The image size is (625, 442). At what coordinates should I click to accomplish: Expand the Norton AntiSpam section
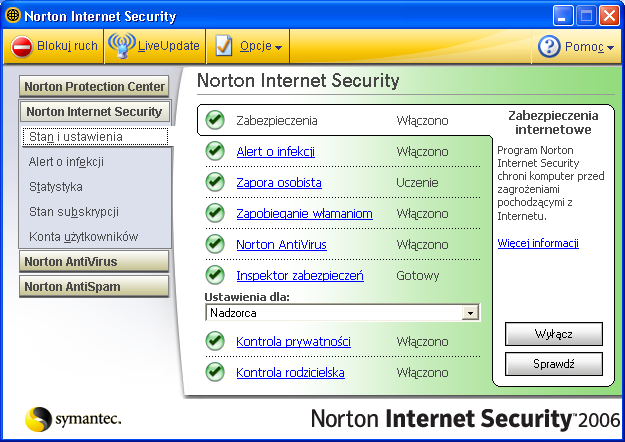94,287
